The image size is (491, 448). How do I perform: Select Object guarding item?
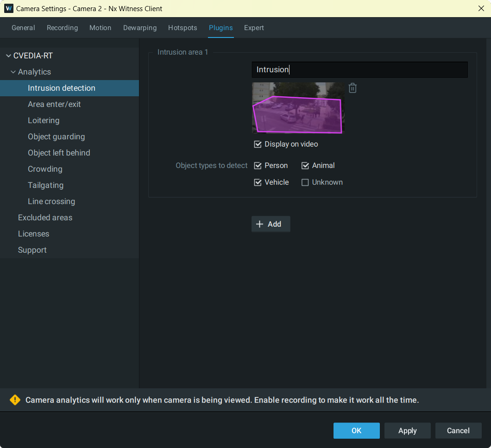pos(69,137)
